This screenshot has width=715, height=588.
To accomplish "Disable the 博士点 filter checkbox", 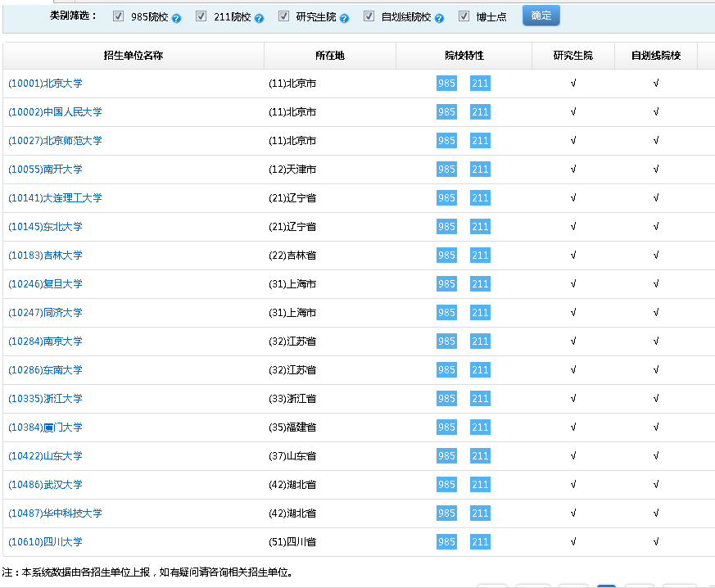I will point(464,15).
